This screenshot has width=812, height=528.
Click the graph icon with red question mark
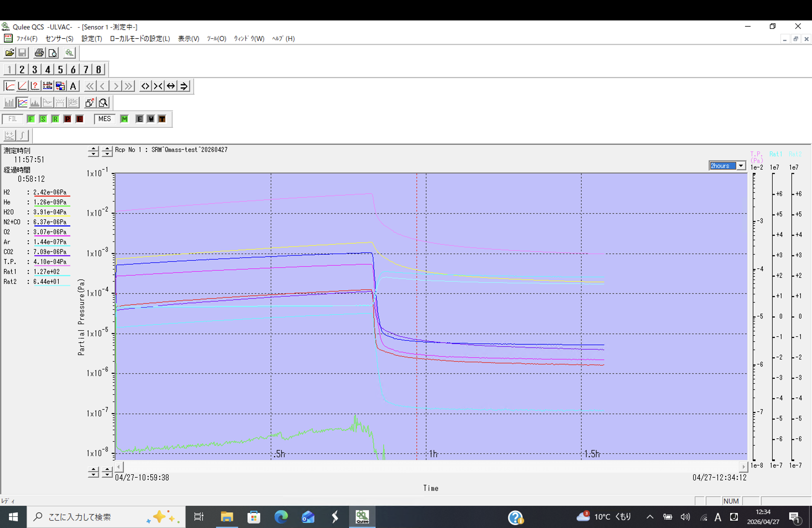pos(35,86)
